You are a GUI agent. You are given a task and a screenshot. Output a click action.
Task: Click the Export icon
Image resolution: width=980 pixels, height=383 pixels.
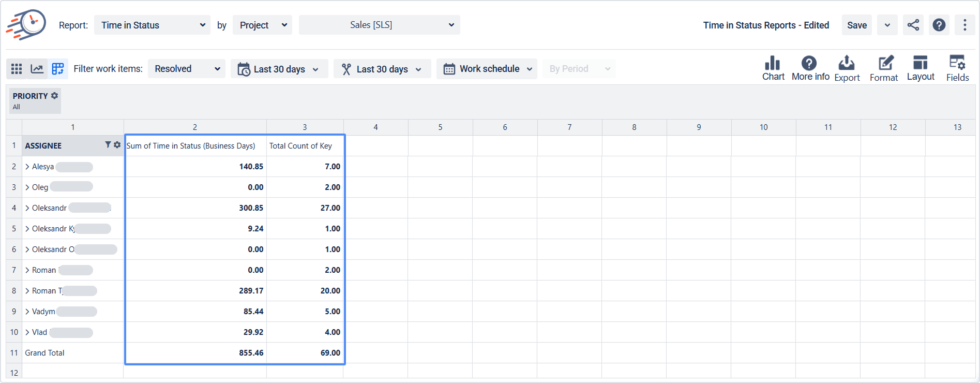pos(847,68)
